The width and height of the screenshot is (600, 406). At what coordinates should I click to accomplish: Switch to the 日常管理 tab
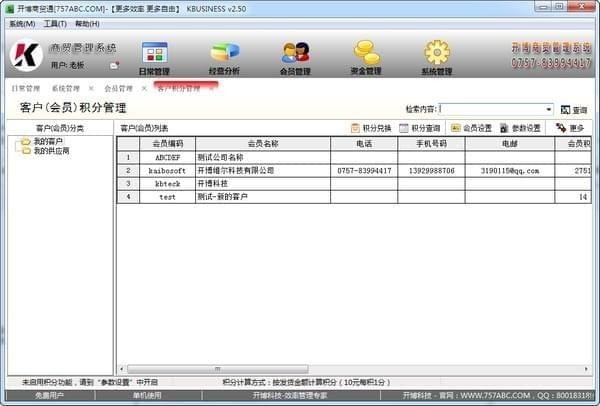(25, 89)
